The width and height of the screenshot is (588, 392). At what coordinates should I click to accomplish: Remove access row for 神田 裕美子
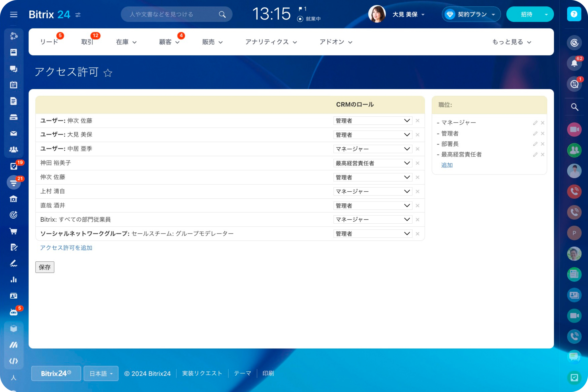coord(417,163)
